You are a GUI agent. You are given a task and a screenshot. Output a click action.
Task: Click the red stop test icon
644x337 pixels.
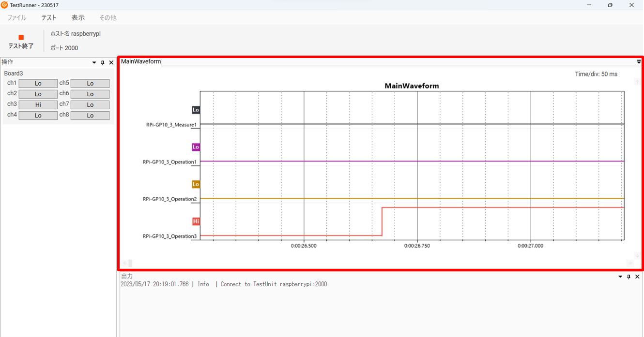[21, 37]
